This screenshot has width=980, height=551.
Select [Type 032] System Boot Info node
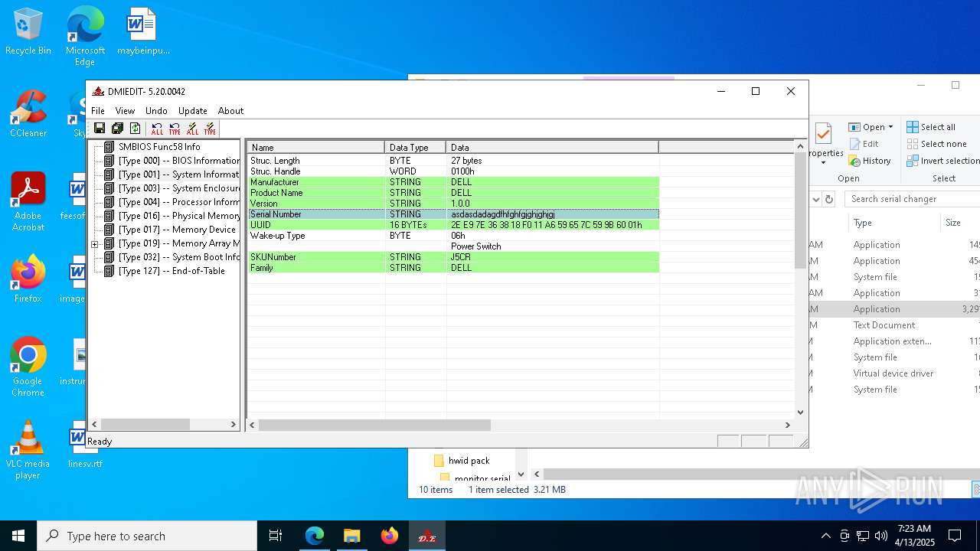point(178,257)
